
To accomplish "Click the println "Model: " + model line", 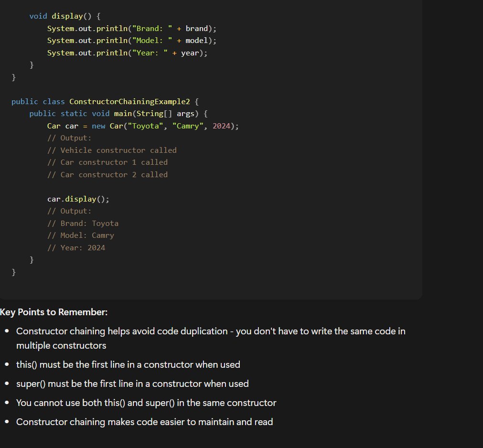I will coord(132,40).
